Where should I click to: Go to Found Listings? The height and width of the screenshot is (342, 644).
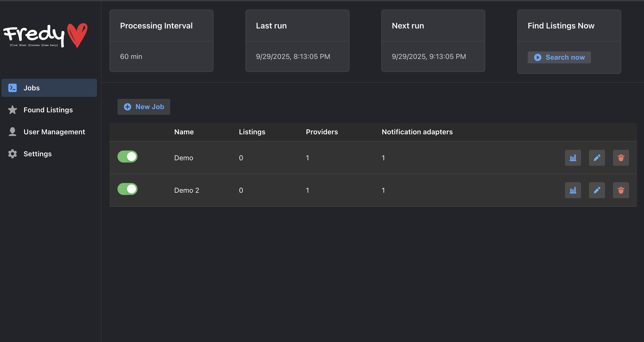point(49,110)
